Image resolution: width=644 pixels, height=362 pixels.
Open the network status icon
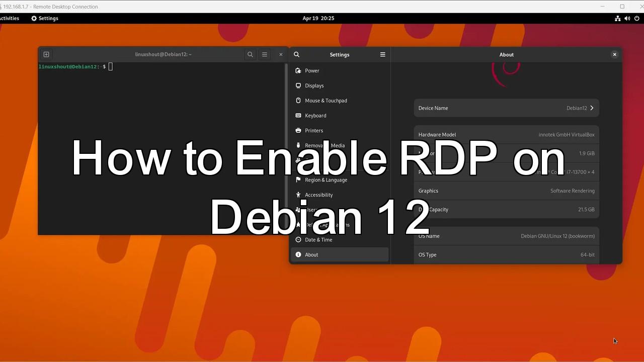point(617,18)
